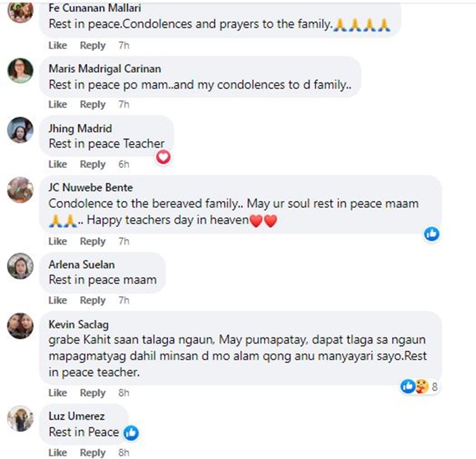Click the 6h timestamp on Jhing Madrid's comment
476x459 pixels.
pos(124,164)
